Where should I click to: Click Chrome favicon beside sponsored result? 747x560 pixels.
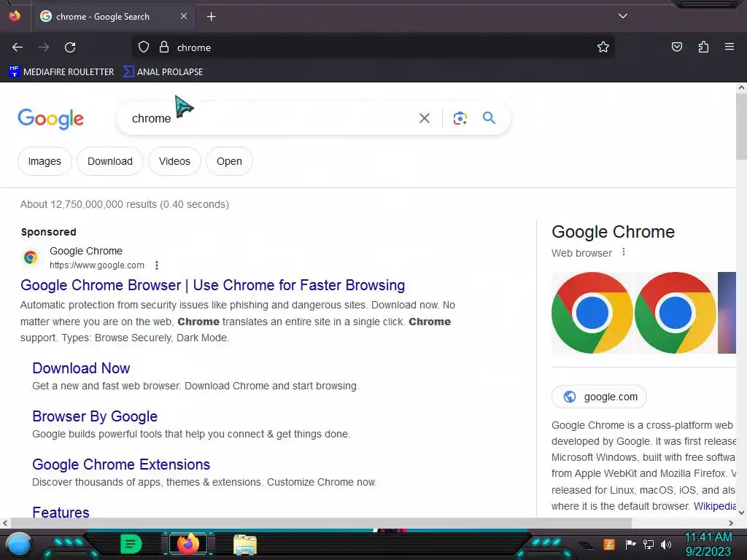point(31,257)
